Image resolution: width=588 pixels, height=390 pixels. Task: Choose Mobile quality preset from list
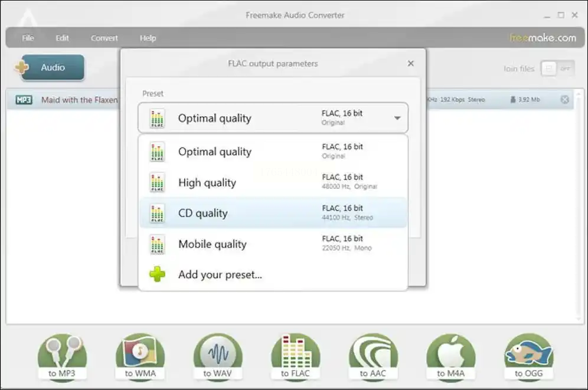click(x=273, y=244)
